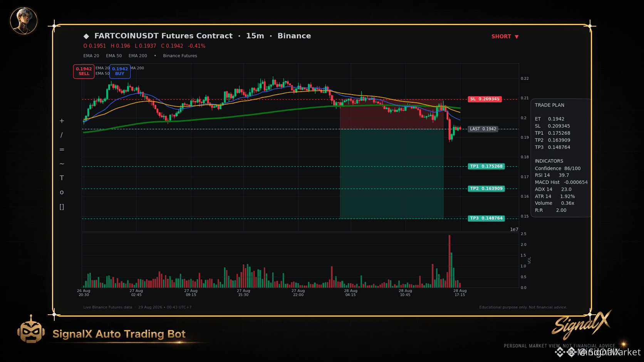644x362 pixels.
Task: Click the 27 Aug 22:00 time label
Action: pyautogui.click(x=298, y=293)
